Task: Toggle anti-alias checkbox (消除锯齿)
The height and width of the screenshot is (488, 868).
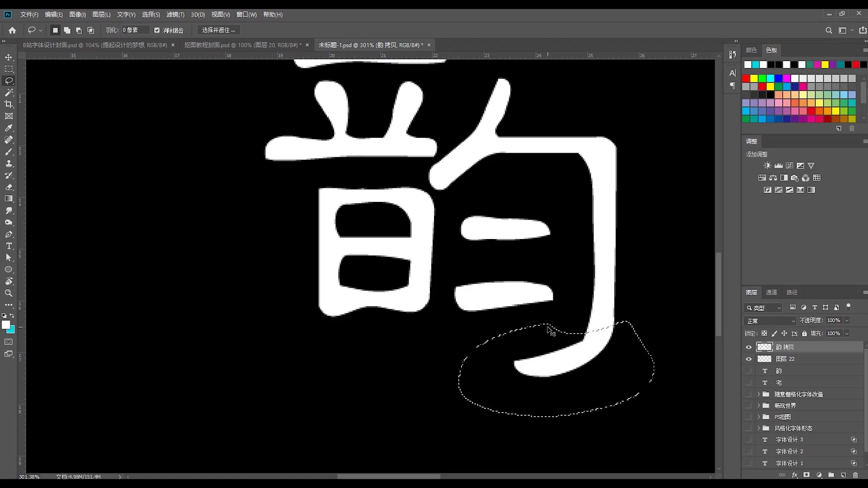Action: (157, 30)
